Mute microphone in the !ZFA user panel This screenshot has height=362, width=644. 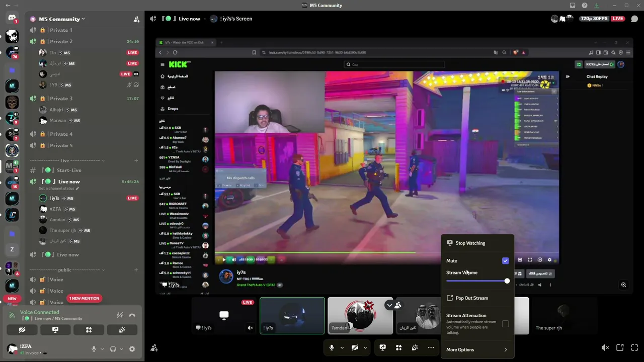click(94, 349)
